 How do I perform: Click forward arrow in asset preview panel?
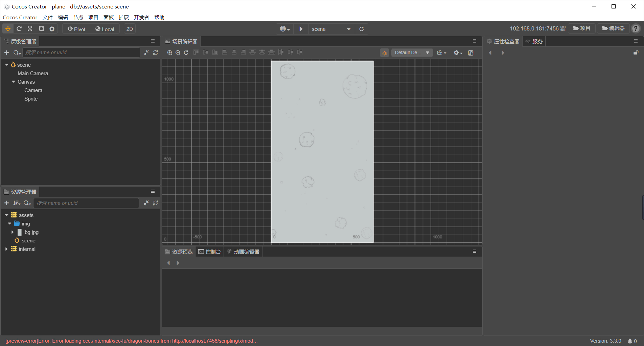coord(178,263)
